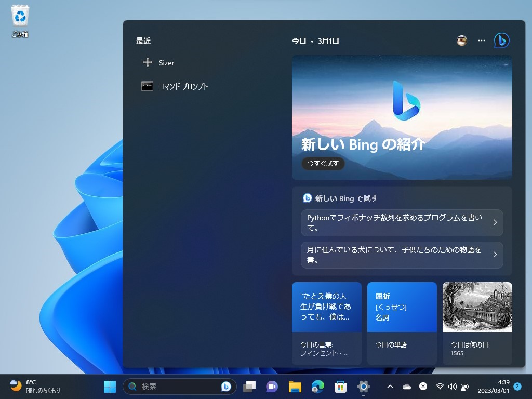Screen dimensions: 532x399
Task: Click the Bing icon inside the search box
Action: pyautogui.click(x=227, y=387)
